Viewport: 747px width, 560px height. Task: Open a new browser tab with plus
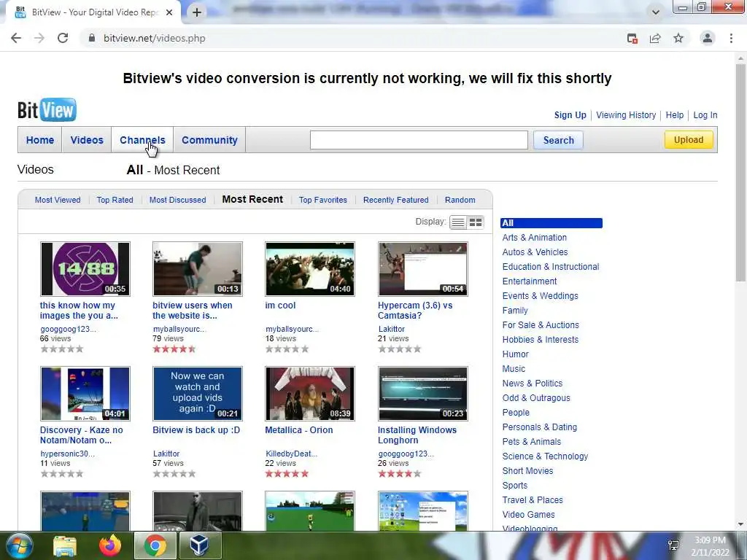point(197,12)
